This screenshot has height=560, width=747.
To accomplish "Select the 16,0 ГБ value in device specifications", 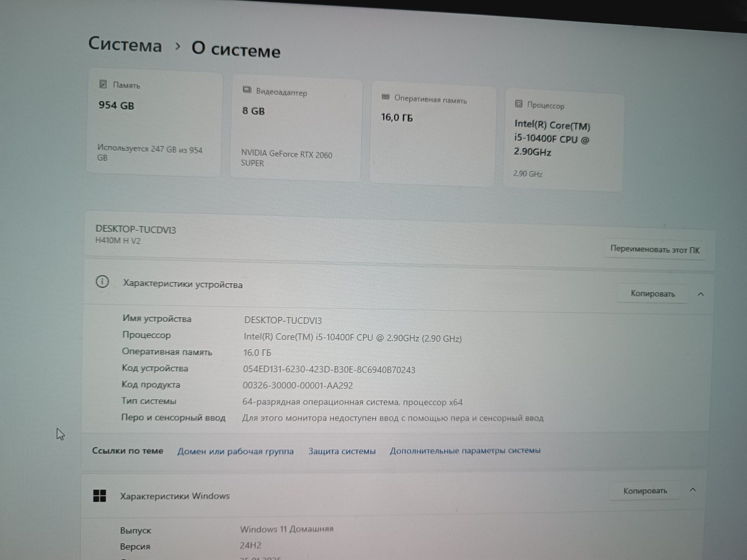I will [257, 352].
